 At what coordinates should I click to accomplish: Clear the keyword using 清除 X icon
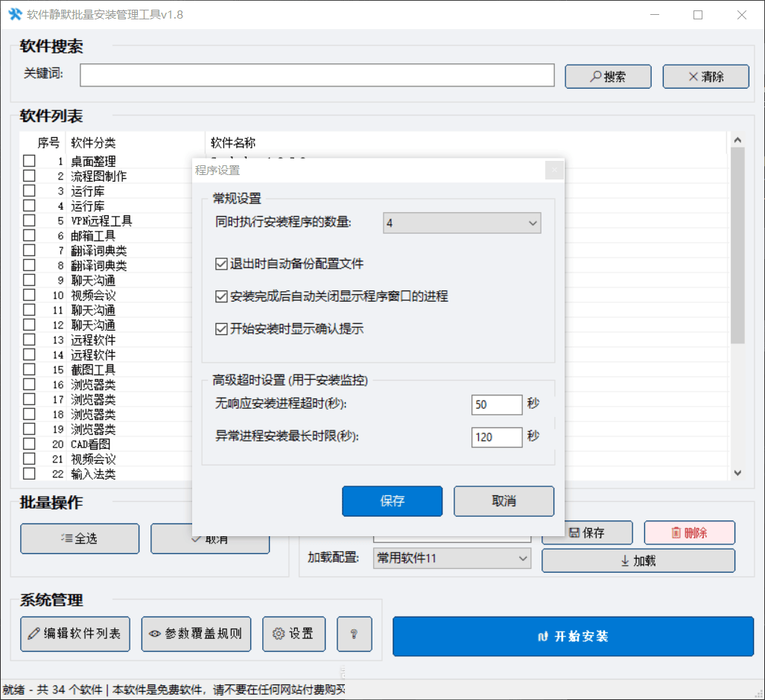coord(705,76)
